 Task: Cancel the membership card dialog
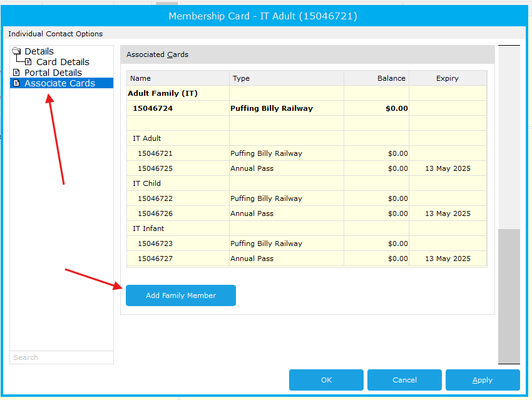pyautogui.click(x=404, y=380)
